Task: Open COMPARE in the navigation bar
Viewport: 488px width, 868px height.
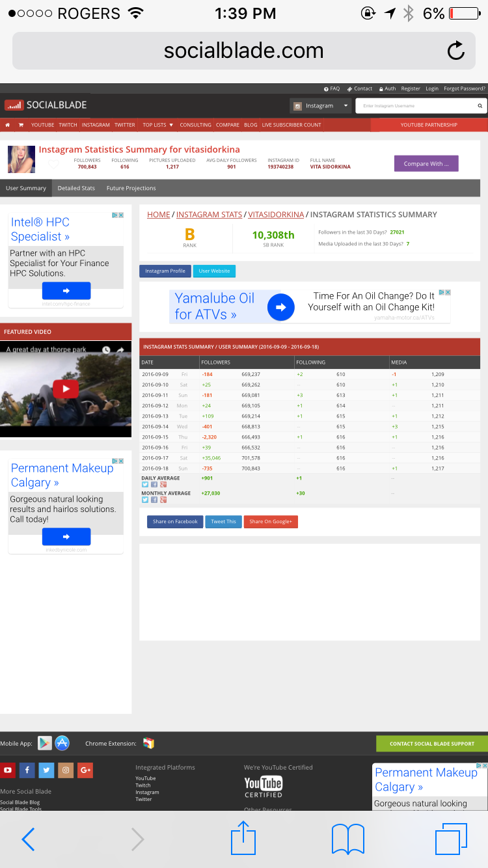Action: click(228, 125)
